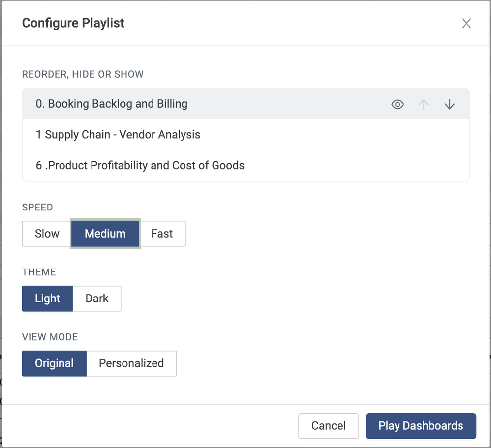Click the Reorder, Hide or Show heading
This screenshot has width=491, height=448.
pyautogui.click(x=83, y=74)
